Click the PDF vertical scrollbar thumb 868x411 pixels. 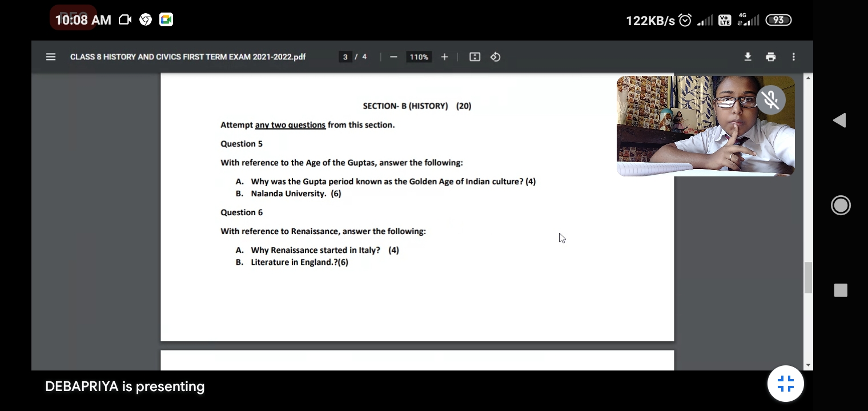click(x=808, y=278)
